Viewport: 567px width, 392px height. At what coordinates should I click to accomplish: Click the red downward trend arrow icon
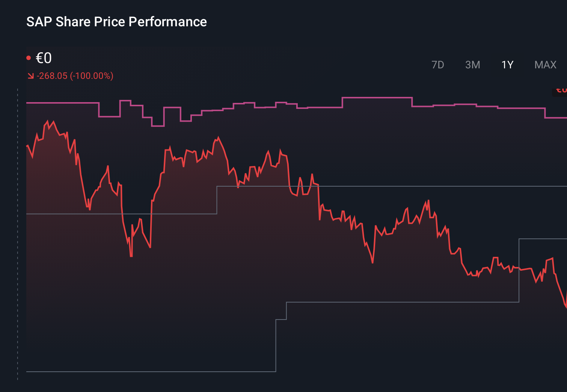(30, 75)
